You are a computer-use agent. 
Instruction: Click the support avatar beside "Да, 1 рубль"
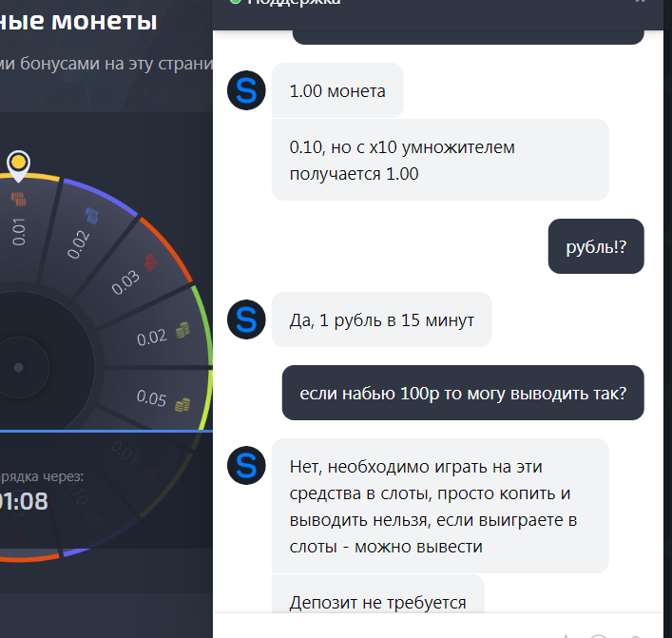pyautogui.click(x=246, y=319)
